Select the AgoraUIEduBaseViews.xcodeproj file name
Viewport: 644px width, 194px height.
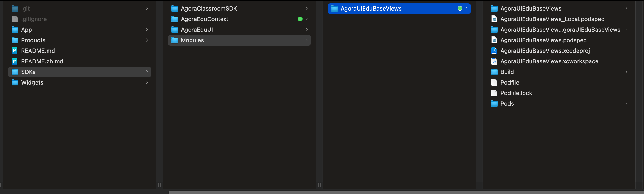545,51
